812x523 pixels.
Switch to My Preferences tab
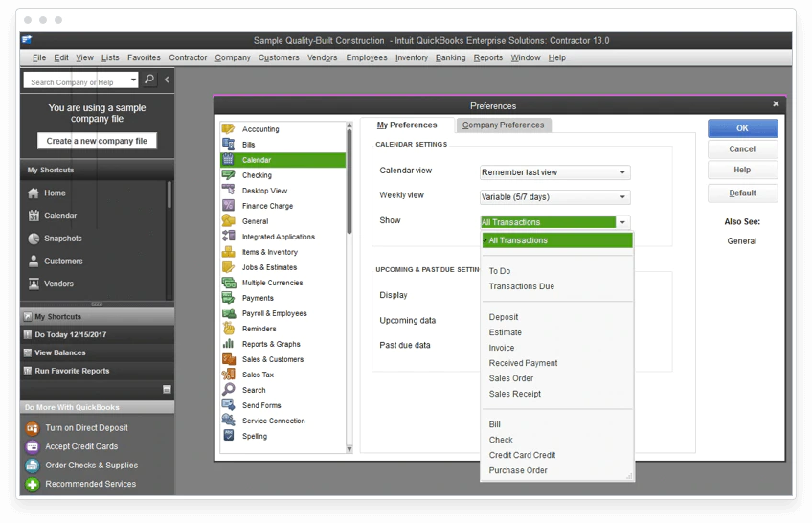click(x=407, y=125)
